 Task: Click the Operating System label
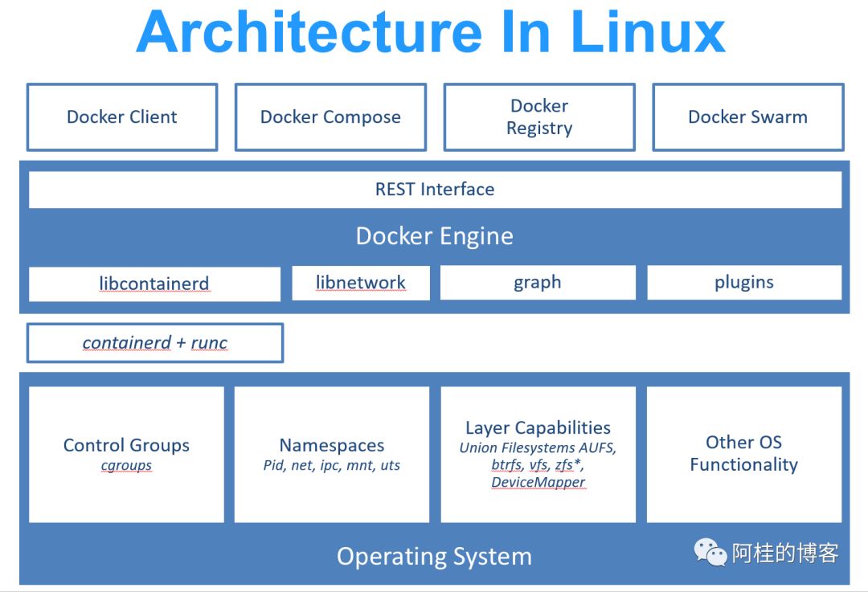click(435, 557)
